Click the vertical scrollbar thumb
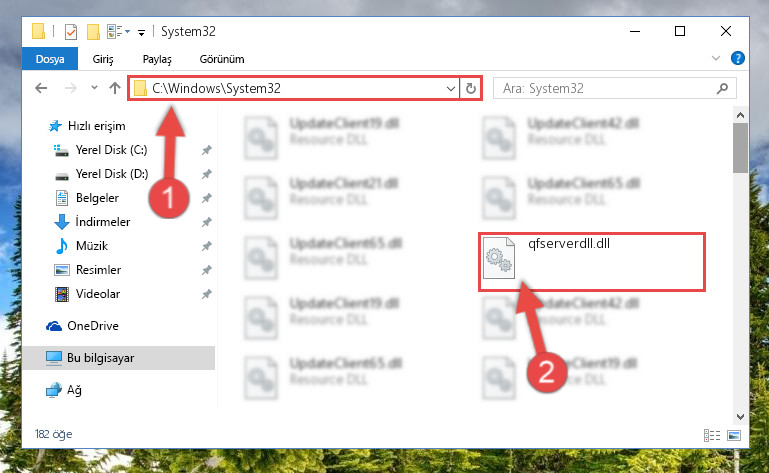Screen dimensions: 769x473 (741, 147)
